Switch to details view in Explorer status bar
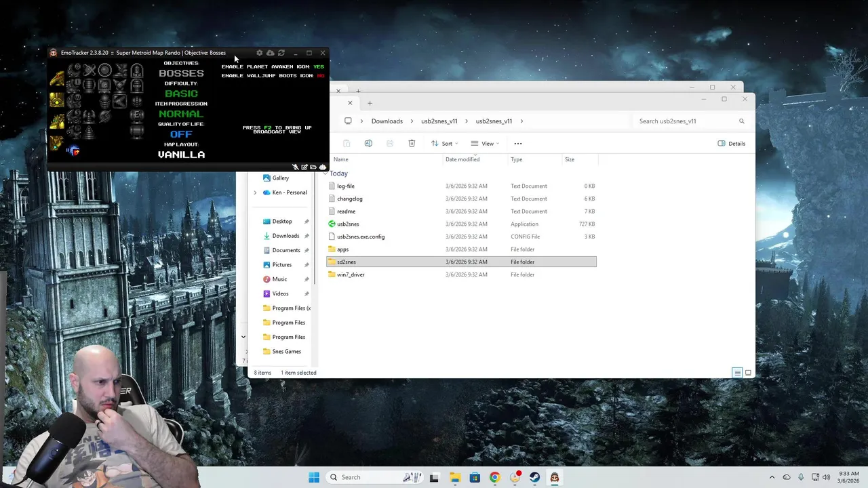 click(x=737, y=373)
